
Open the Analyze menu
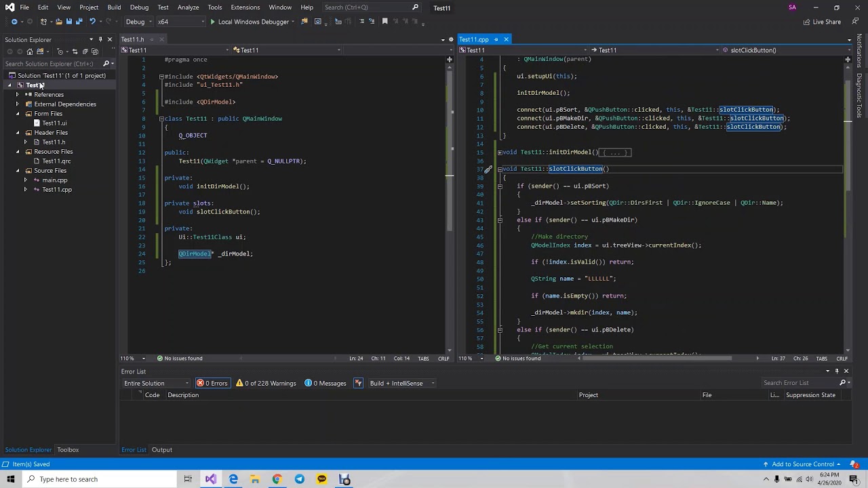tap(188, 7)
